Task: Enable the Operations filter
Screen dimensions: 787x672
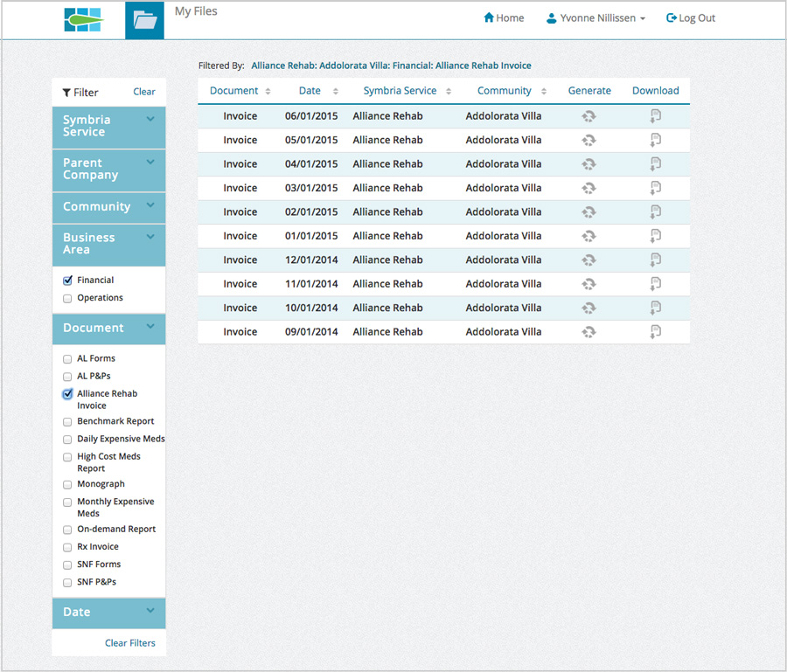Action: point(67,298)
